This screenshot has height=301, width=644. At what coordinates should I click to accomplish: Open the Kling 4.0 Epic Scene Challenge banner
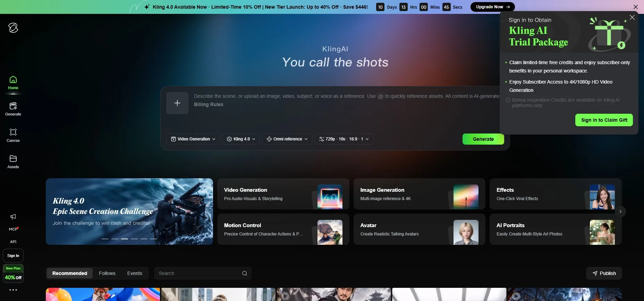tap(129, 212)
